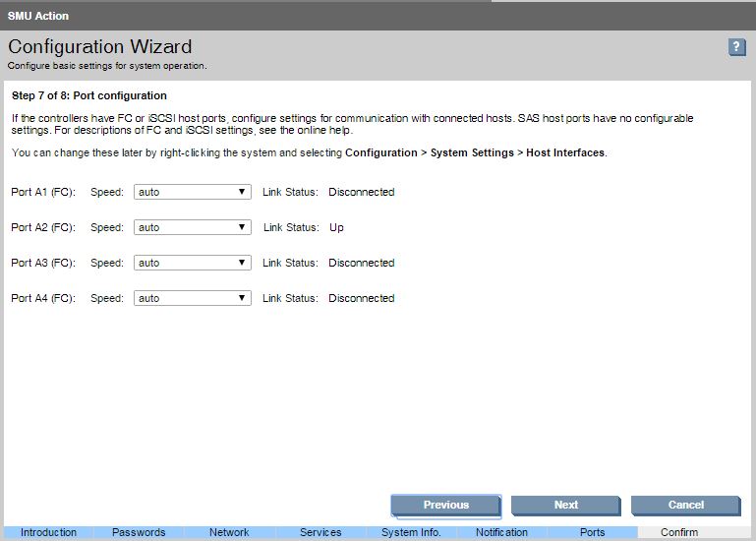
Task: Click the Ports step tab
Action: tap(592, 532)
